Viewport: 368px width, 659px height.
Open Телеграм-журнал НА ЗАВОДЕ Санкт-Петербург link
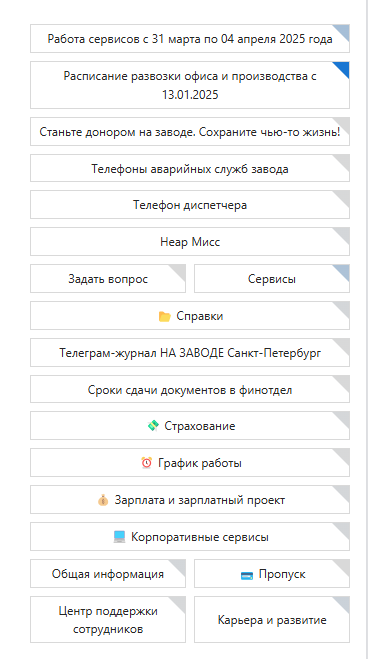pos(190,353)
